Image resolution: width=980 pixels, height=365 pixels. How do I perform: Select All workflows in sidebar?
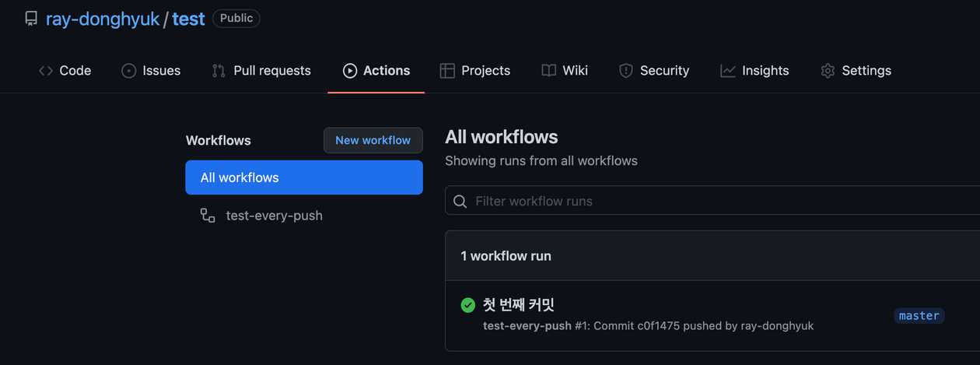304,177
